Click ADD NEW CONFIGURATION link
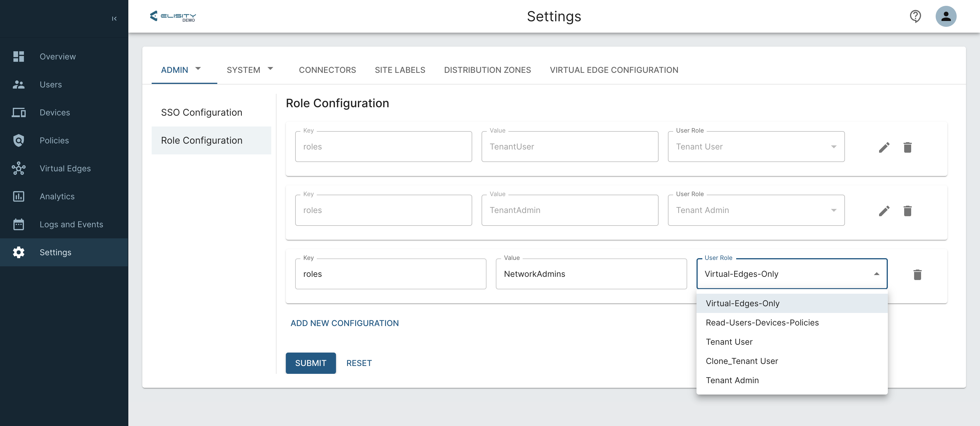The image size is (980, 426). tap(344, 323)
